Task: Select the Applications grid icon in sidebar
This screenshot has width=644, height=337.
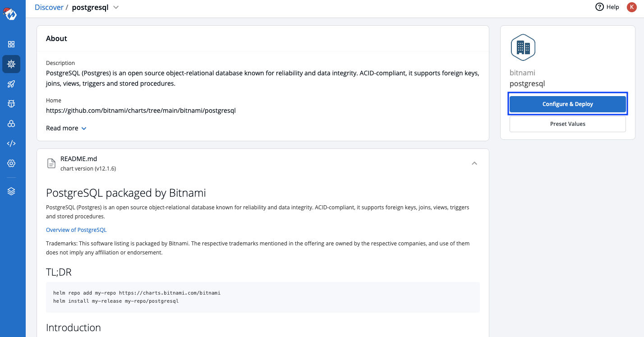Action: [x=11, y=44]
